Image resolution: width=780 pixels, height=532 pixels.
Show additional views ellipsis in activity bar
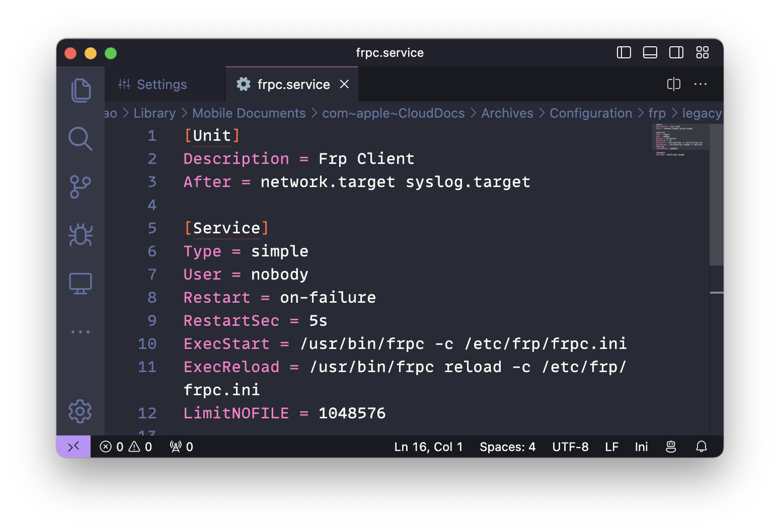point(81,332)
